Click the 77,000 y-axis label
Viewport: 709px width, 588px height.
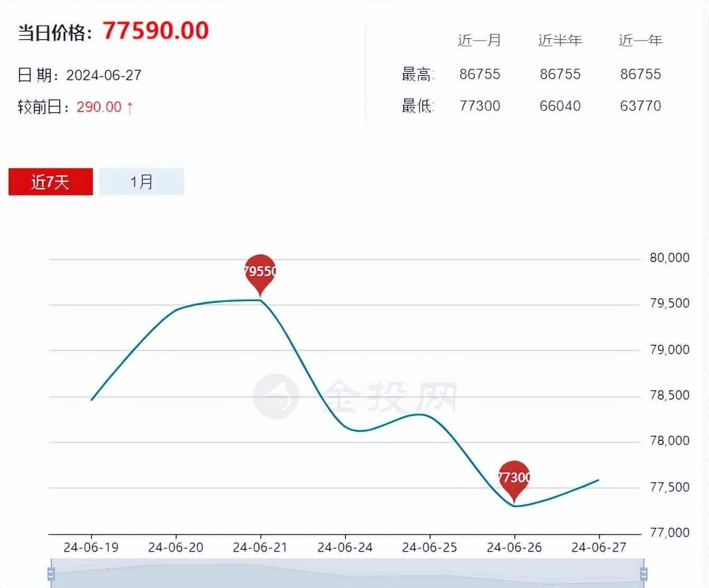pos(670,532)
